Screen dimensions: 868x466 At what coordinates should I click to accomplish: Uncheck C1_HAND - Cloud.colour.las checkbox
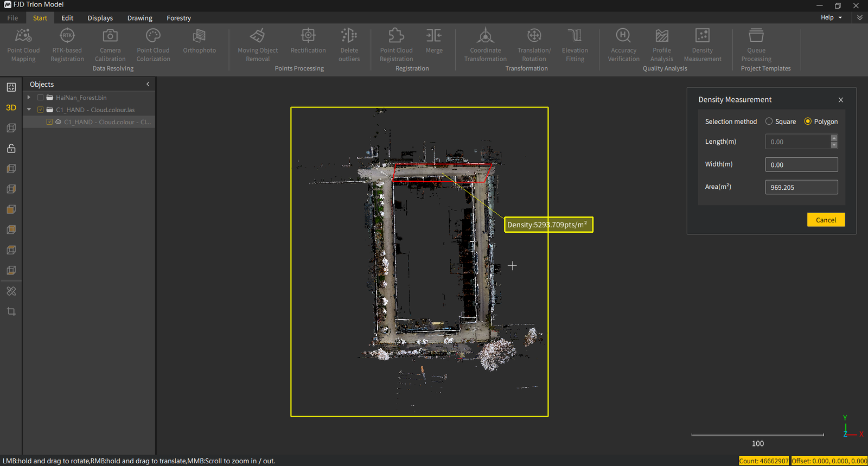[40, 110]
